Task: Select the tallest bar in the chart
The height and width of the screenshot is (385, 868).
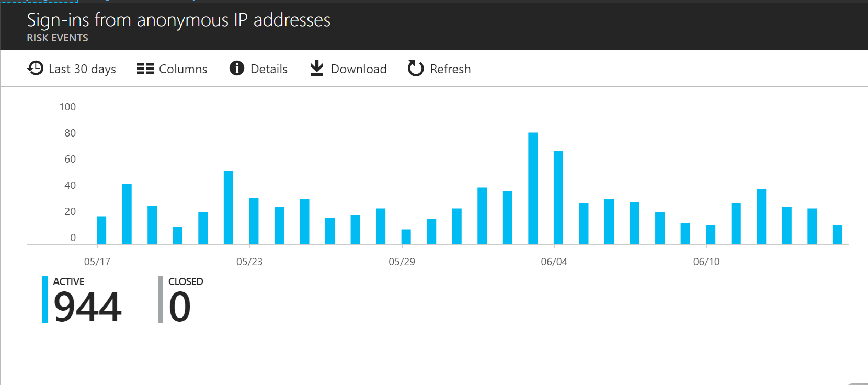Action: (x=533, y=188)
